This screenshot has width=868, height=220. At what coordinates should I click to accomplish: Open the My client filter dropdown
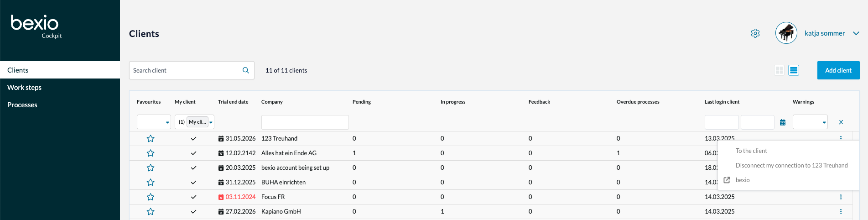(211, 122)
